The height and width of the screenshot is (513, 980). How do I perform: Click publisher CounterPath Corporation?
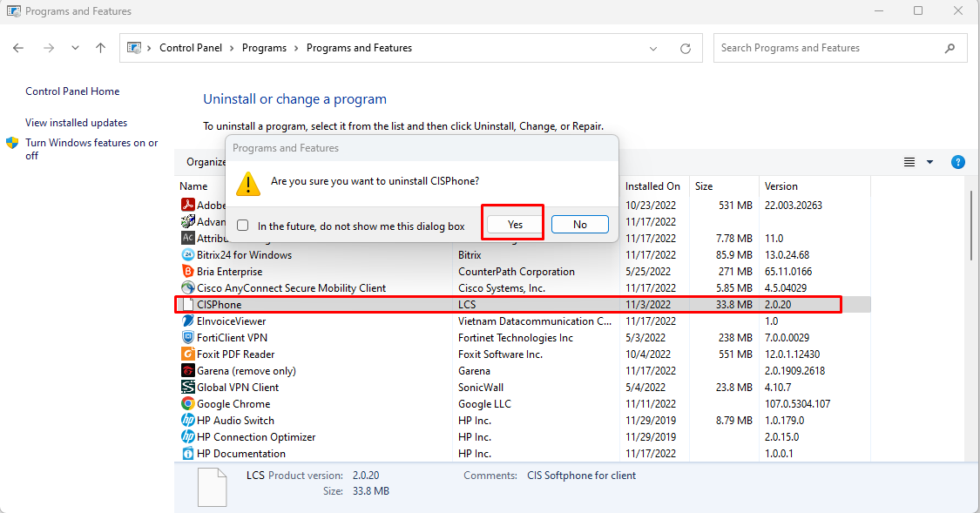click(517, 272)
